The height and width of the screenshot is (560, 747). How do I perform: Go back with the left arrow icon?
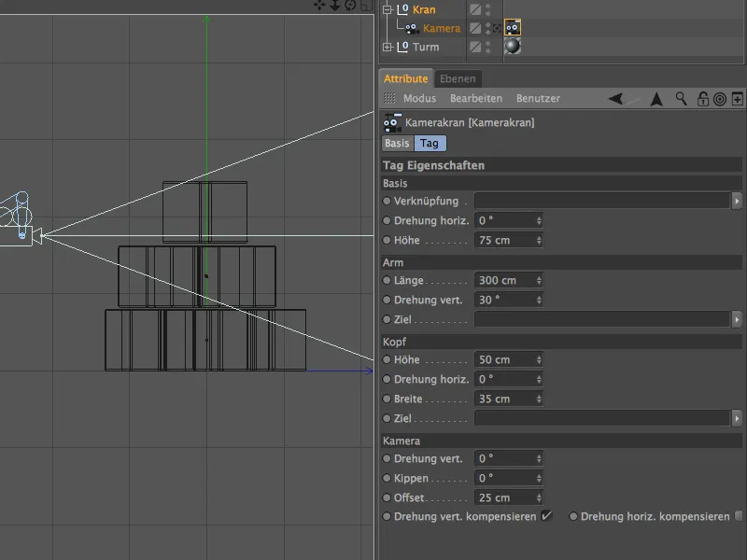[x=615, y=99]
